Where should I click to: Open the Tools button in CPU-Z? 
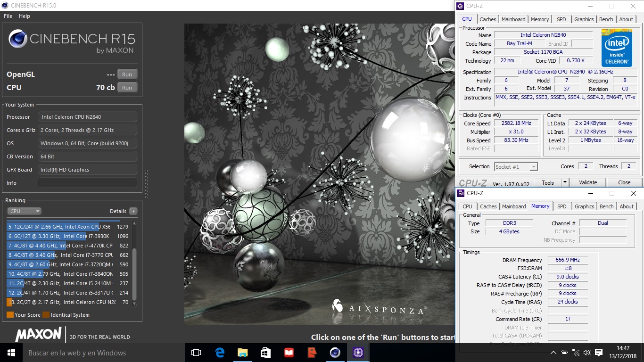coord(548,182)
